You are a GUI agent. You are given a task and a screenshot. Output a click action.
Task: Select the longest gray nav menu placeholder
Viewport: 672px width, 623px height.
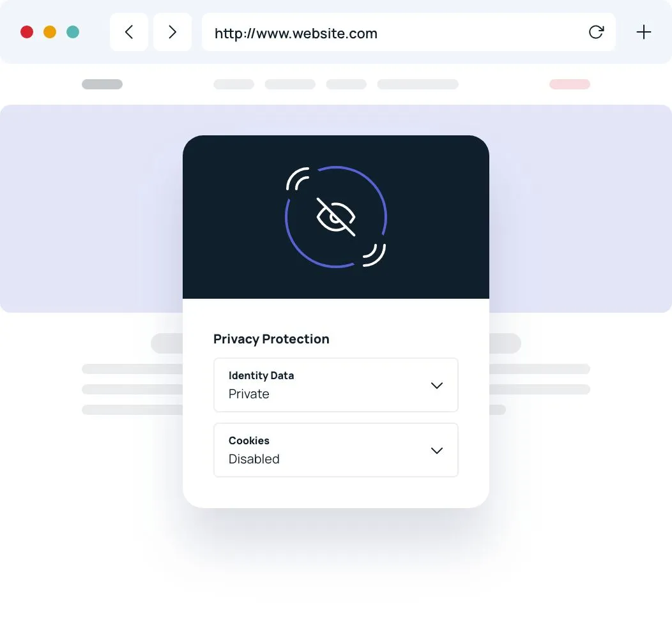click(x=418, y=84)
